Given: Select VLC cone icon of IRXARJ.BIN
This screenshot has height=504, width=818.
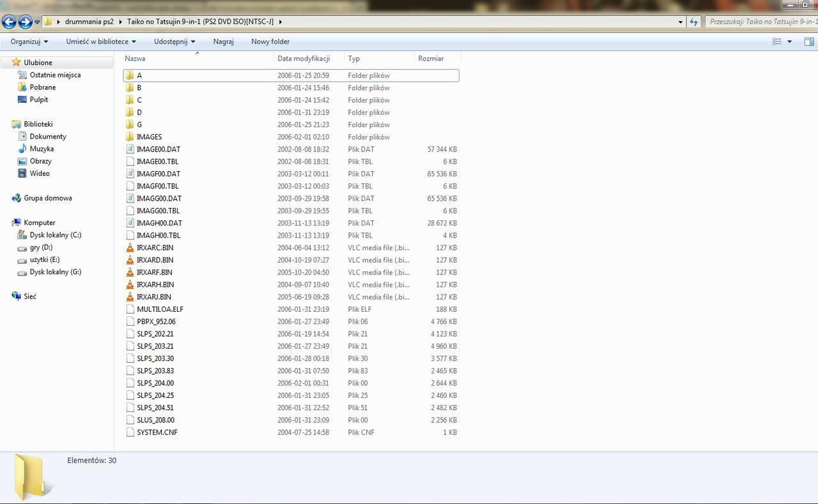Looking at the screenshot, I should [130, 296].
